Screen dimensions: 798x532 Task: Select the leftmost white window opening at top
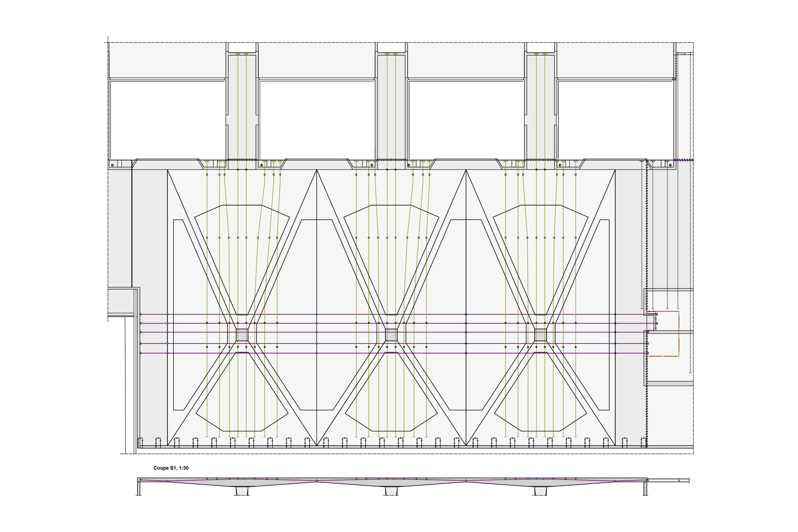coord(168,119)
